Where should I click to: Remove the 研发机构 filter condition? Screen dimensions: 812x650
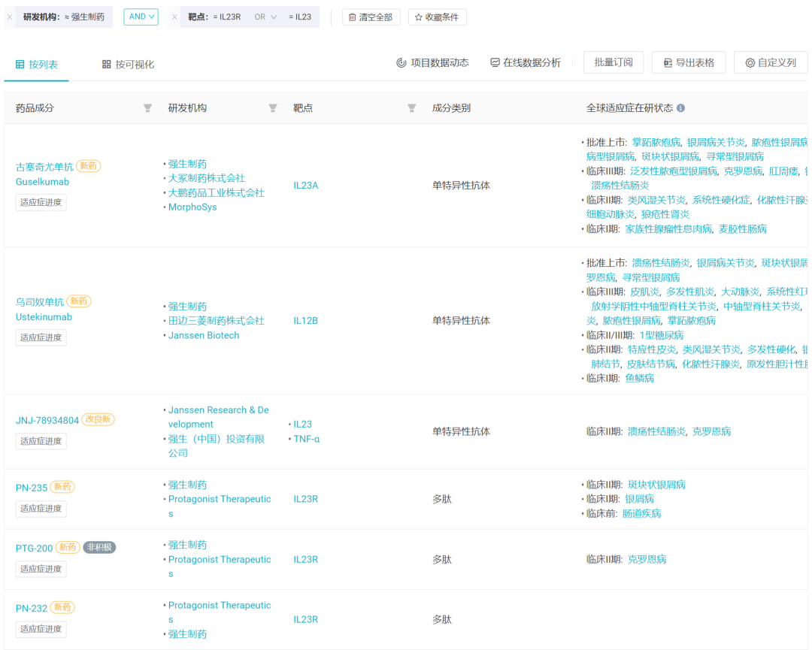pyautogui.click(x=10, y=17)
